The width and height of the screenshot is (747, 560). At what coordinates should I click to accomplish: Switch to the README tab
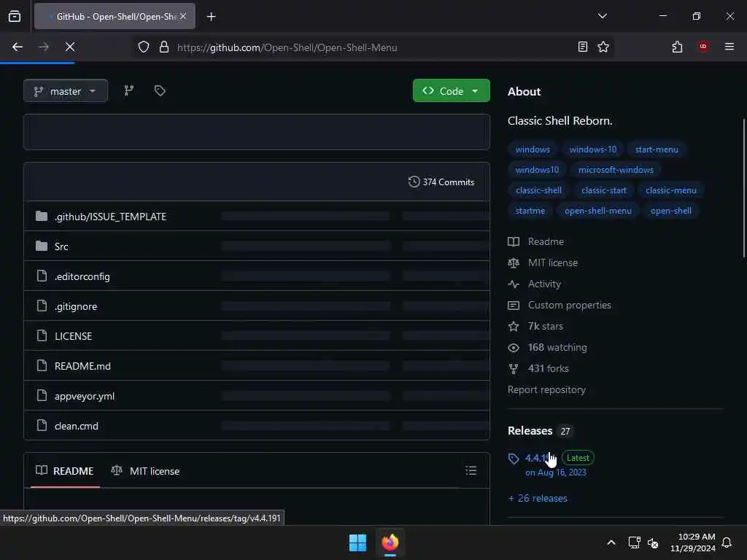click(65, 471)
